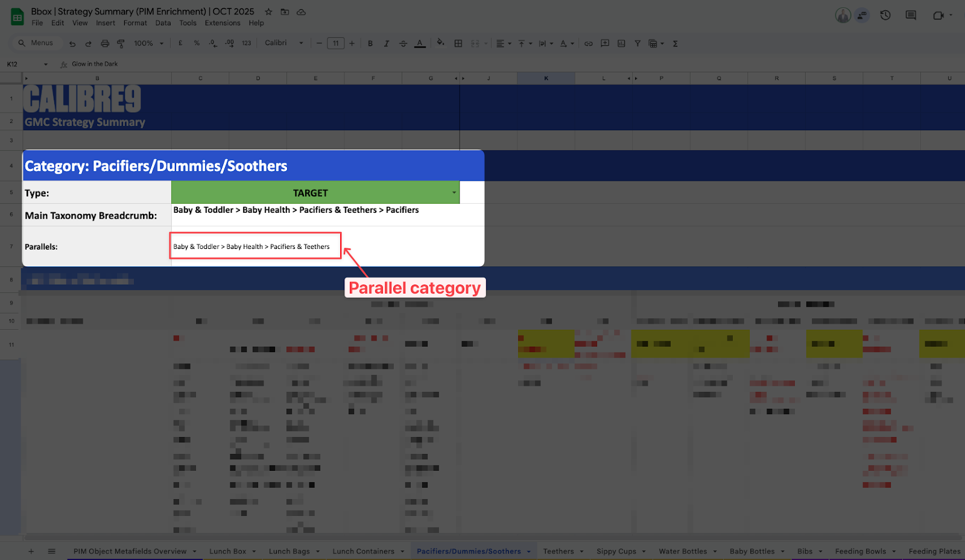Click the Insert link icon
Viewport: 965px width, 560px height.
pos(589,43)
